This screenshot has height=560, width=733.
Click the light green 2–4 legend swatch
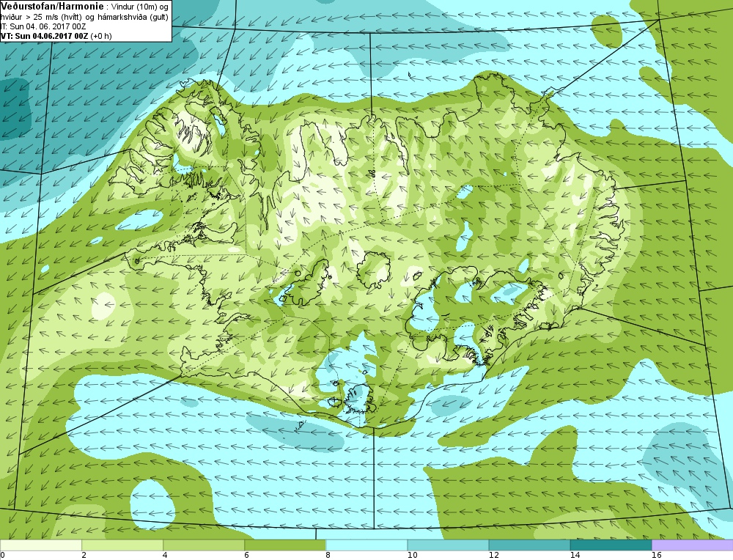click(x=122, y=545)
